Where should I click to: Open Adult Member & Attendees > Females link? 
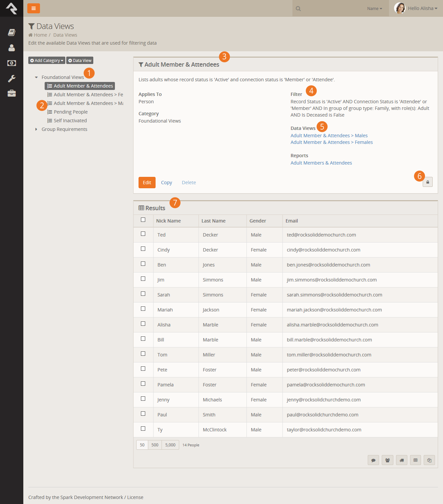click(332, 142)
